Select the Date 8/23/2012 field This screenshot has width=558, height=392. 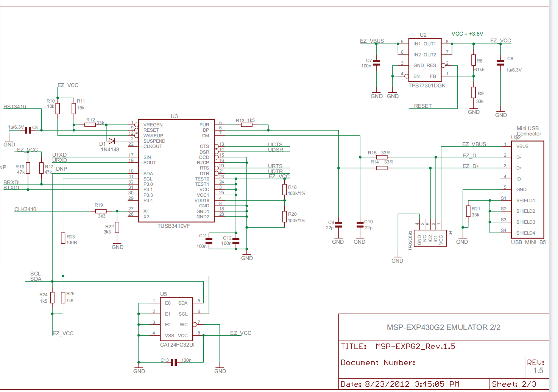point(399,384)
